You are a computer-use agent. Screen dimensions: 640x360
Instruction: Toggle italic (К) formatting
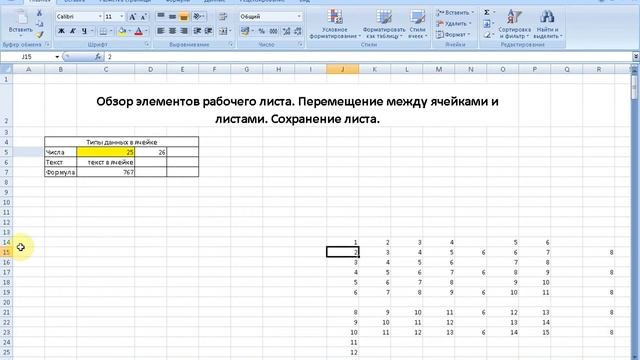click(73, 31)
